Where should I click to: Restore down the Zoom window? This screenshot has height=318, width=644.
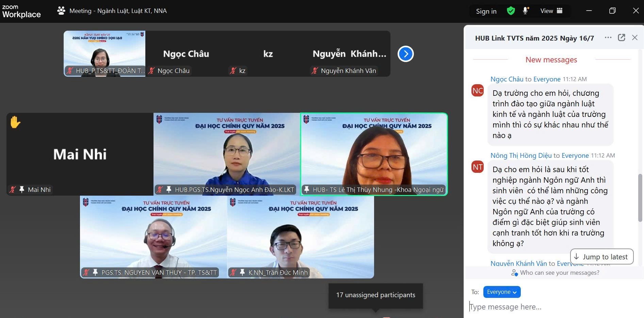point(612,11)
